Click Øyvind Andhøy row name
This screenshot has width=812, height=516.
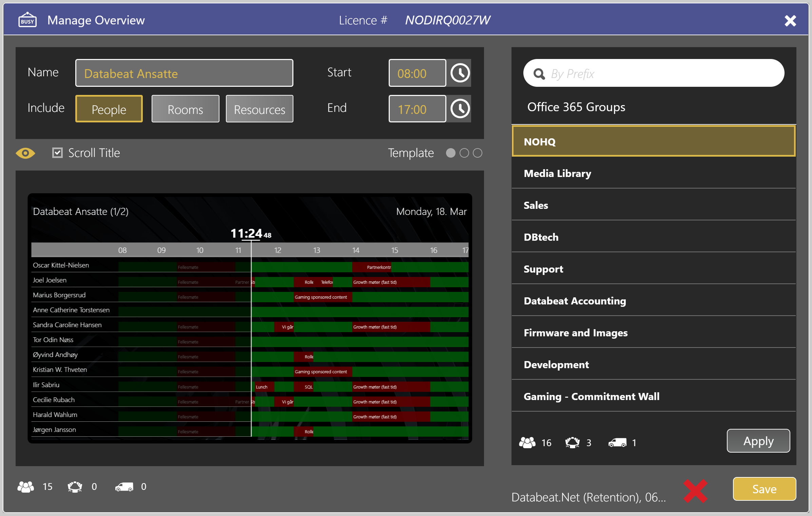55,355
